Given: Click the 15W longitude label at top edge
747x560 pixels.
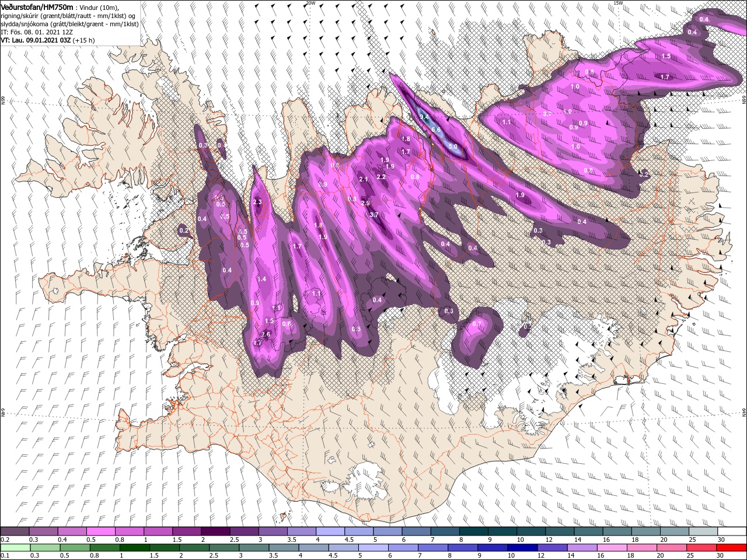Looking at the screenshot, I should click(618, 3).
